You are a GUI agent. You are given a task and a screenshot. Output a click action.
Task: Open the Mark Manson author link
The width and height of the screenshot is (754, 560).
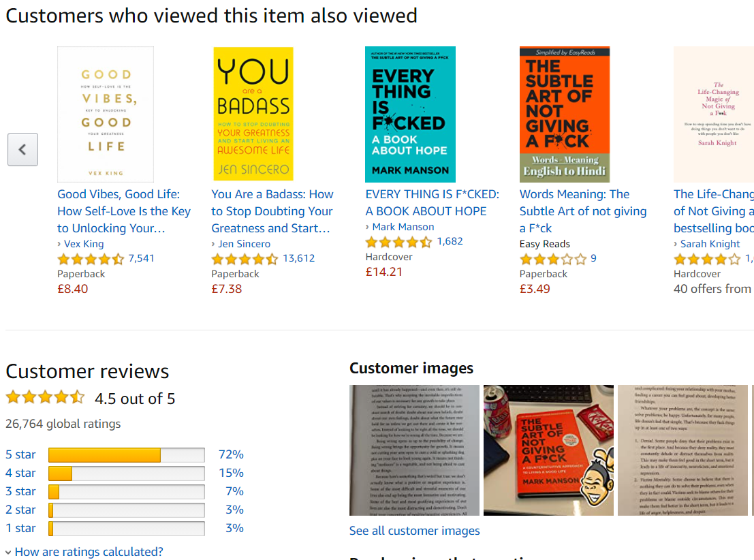tap(403, 227)
